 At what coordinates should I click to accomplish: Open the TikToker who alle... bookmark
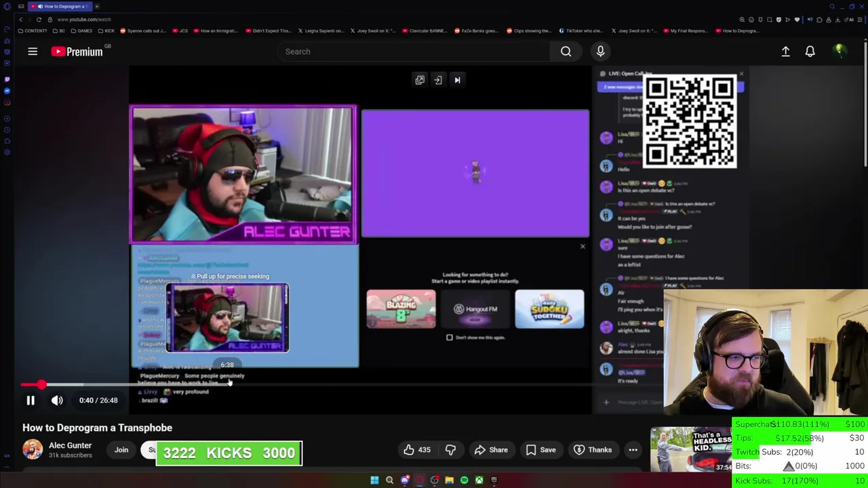(580, 30)
